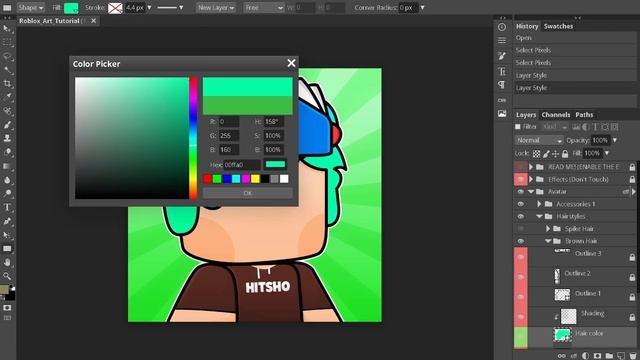Expand the READ ME folder

coord(531,167)
